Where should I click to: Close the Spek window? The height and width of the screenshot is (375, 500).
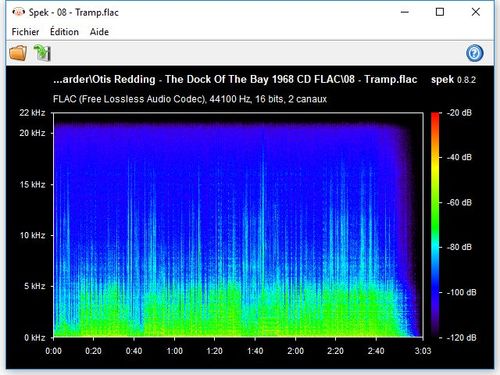(476, 12)
